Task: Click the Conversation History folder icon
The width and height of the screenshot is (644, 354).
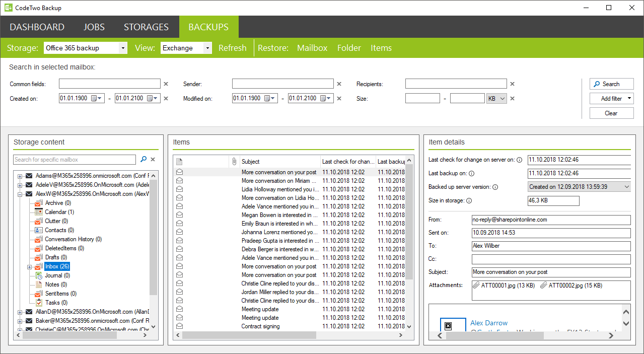Action: click(38, 239)
